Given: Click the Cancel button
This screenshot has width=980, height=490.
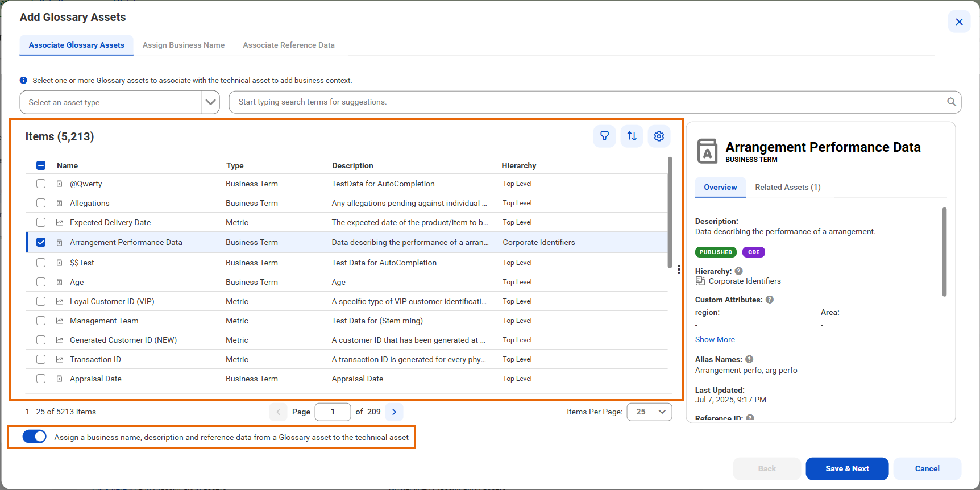Looking at the screenshot, I should pos(927,468).
